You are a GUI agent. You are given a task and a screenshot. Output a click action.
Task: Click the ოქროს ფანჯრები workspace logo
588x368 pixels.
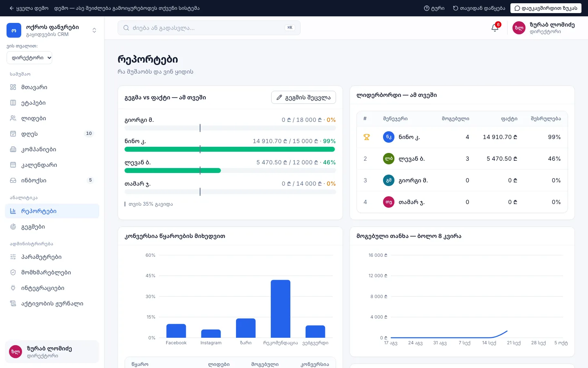[x=14, y=30]
